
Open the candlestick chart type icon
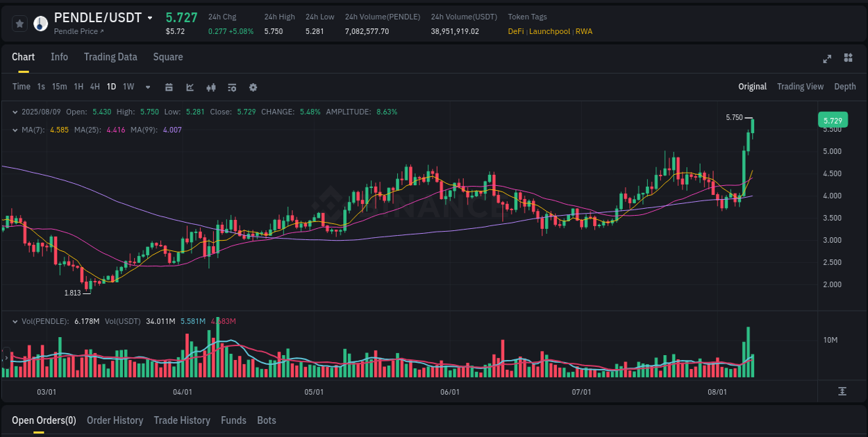pyautogui.click(x=210, y=87)
